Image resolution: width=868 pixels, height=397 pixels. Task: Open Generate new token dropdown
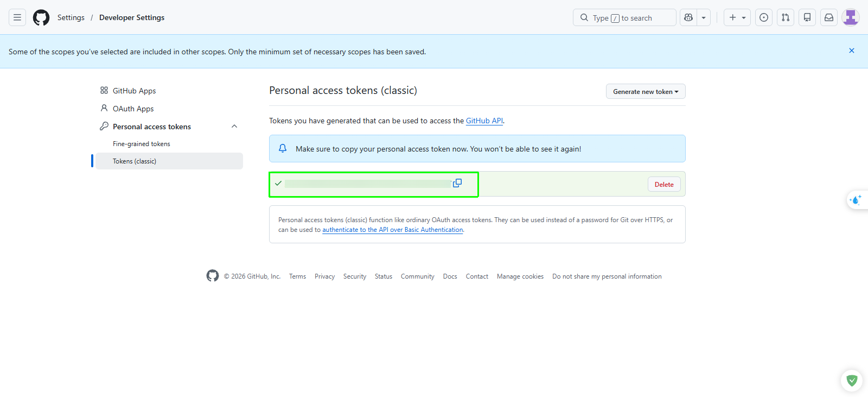point(646,91)
